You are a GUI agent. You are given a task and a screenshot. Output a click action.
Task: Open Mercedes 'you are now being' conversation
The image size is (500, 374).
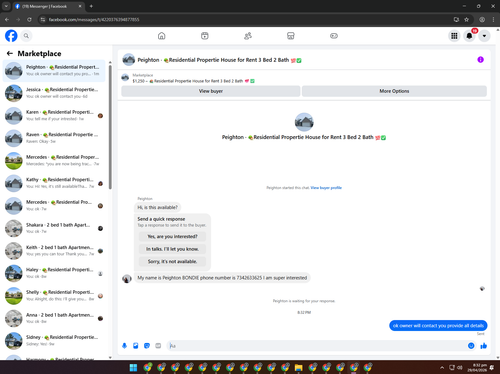(54, 160)
